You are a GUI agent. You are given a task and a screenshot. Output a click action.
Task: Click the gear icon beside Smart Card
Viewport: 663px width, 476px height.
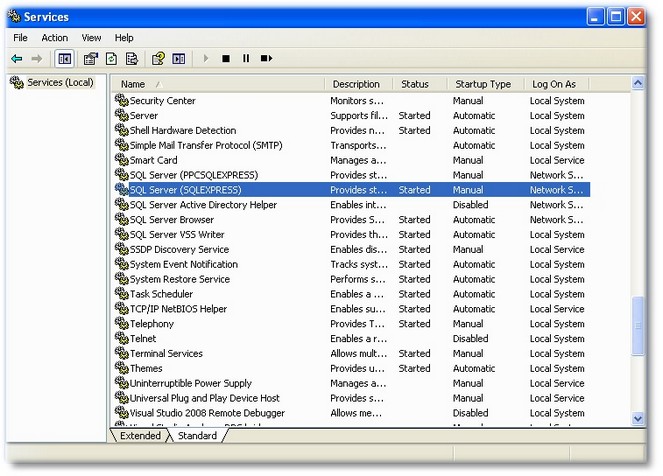click(x=122, y=160)
